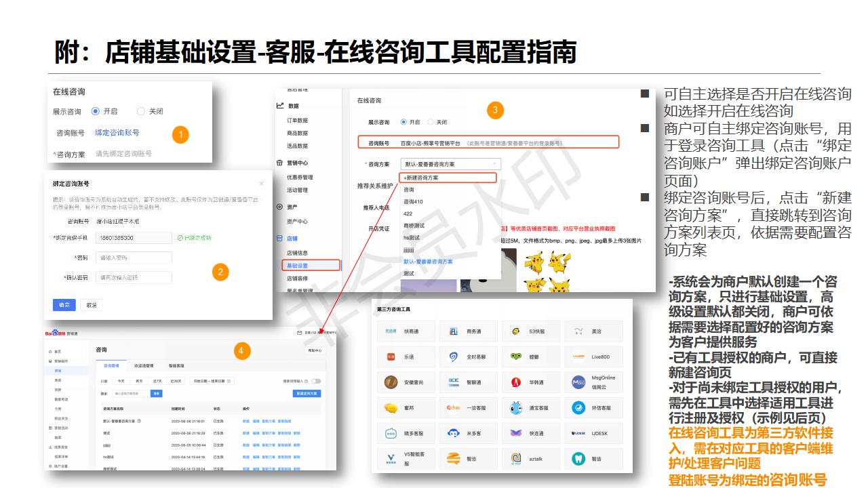The height and width of the screenshot is (488, 868).
Task: Select the 53快服 tool icon
Action: coord(516,331)
